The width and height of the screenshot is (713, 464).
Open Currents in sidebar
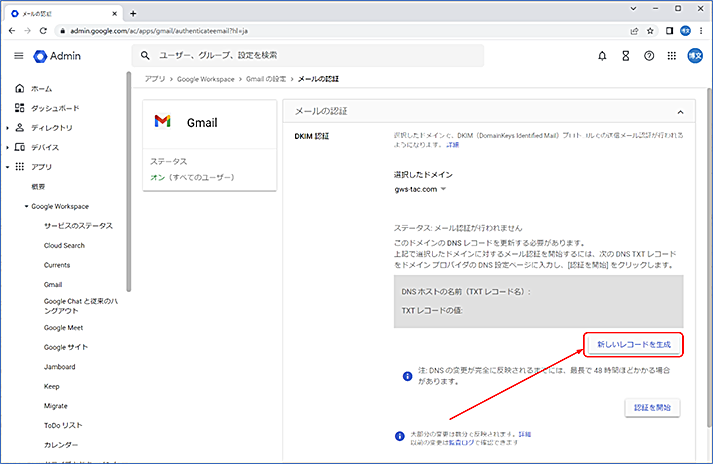tap(57, 265)
